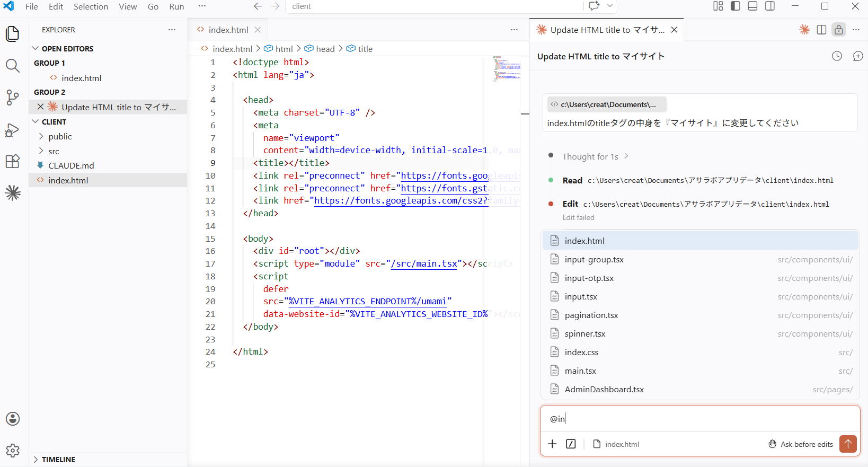868x467 pixels.
Task: Toggle the bottom panel visibility
Action: [752, 6]
